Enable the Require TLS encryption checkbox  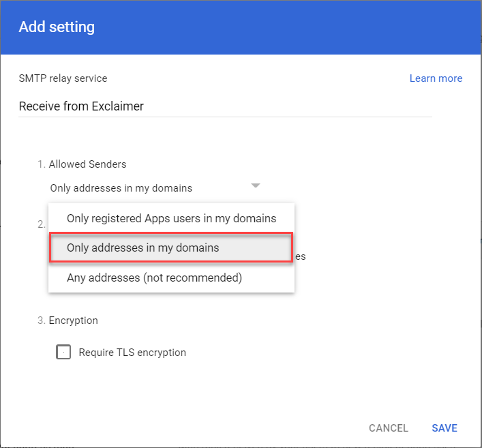(63, 353)
